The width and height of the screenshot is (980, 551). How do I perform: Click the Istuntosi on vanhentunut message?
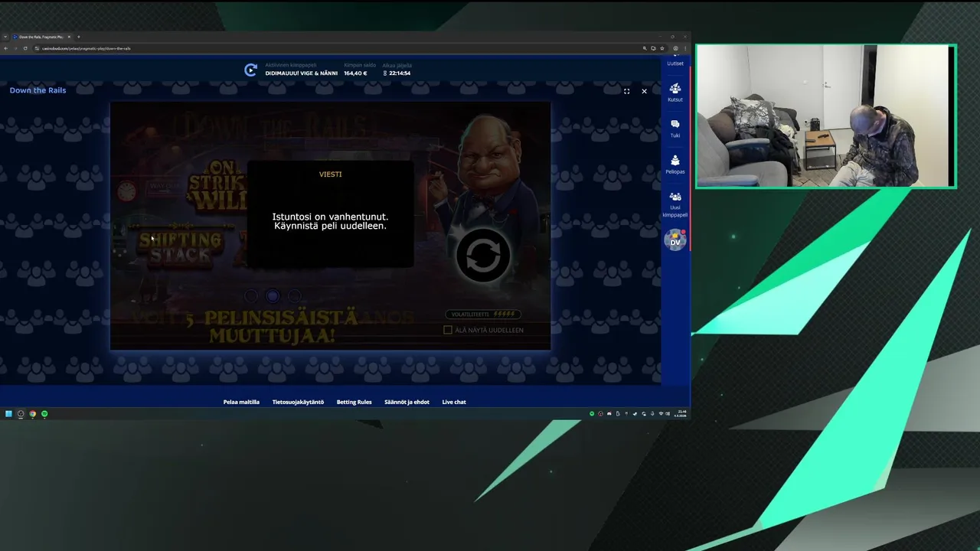coord(330,222)
